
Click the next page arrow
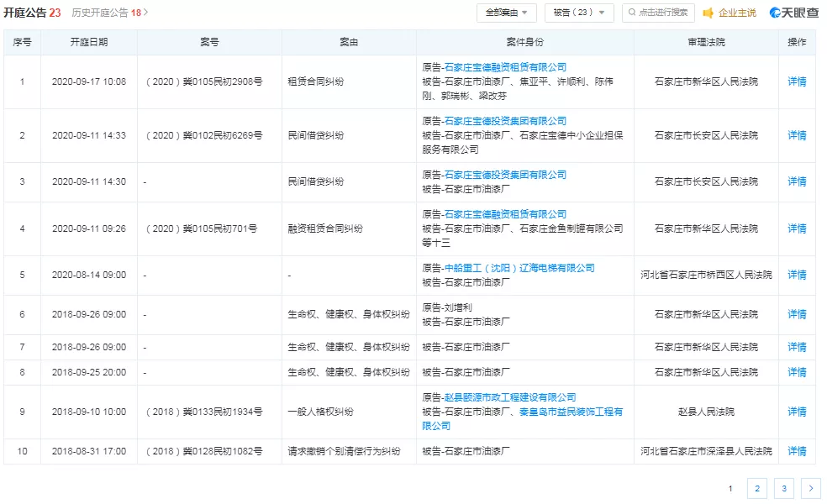click(810, 488)
